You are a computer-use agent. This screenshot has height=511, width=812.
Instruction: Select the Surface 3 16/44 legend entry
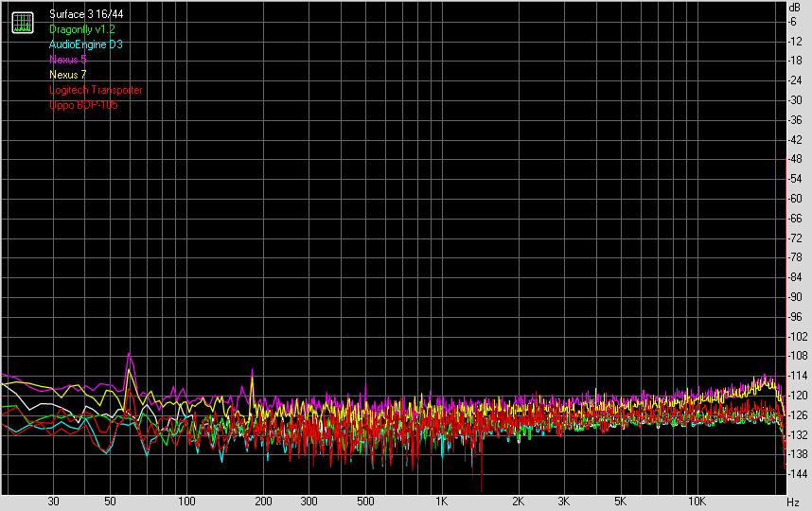pos(86,14)
